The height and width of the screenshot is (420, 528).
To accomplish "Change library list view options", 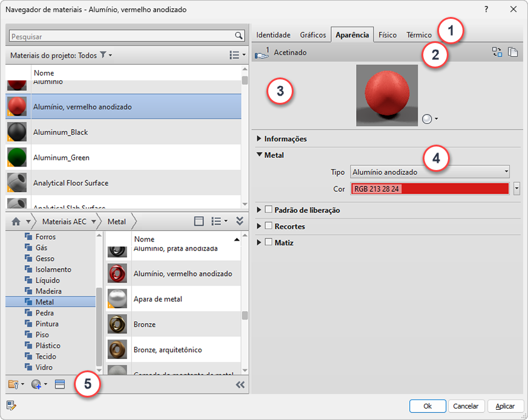I will 219,221.
